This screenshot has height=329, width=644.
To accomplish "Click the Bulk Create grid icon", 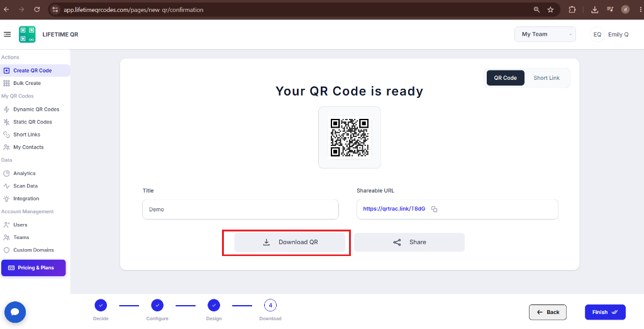I will 6,83.
